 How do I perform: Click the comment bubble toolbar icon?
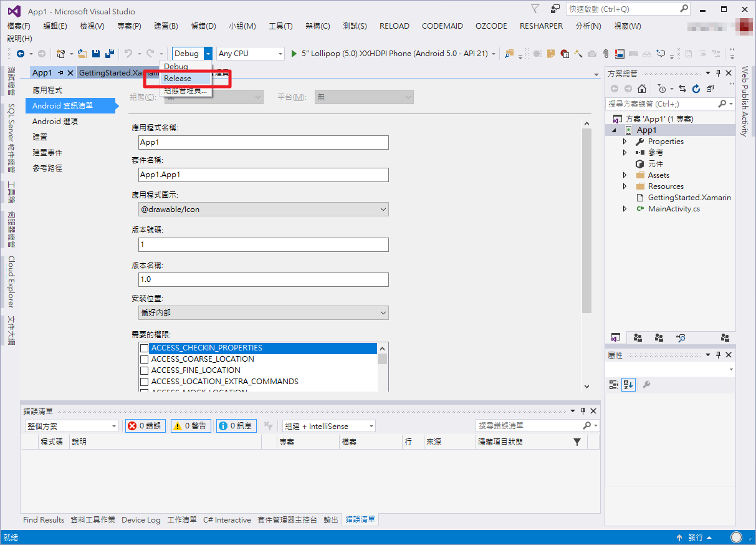coord(661,54)
